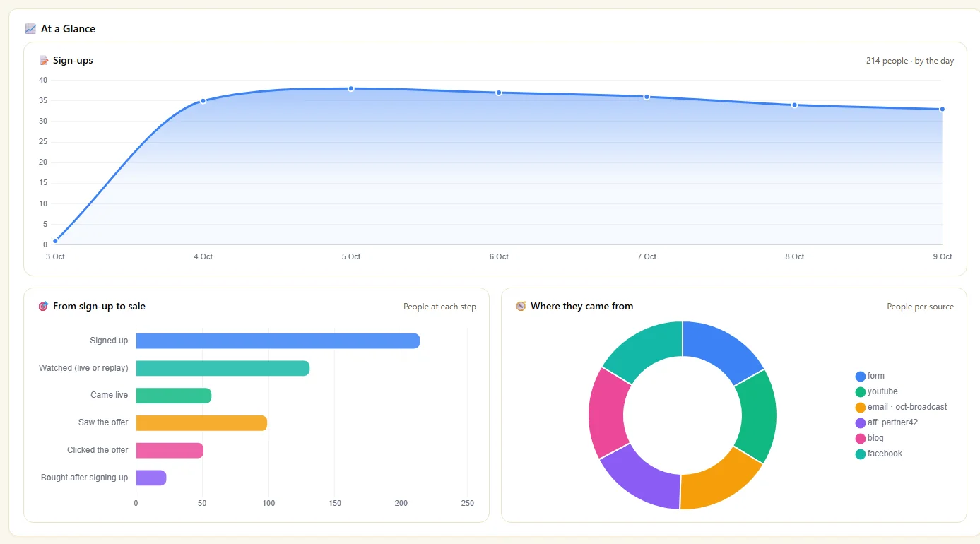The image size is (980, 544).
Task: Click the 'Bought after signing up' axis label
Action: (x=84, y=478)
